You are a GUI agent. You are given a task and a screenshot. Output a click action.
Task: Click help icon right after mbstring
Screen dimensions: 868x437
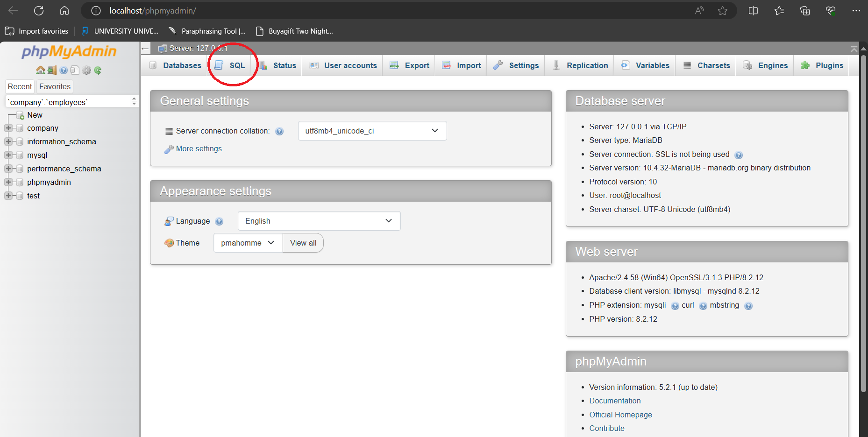point(748,306)
